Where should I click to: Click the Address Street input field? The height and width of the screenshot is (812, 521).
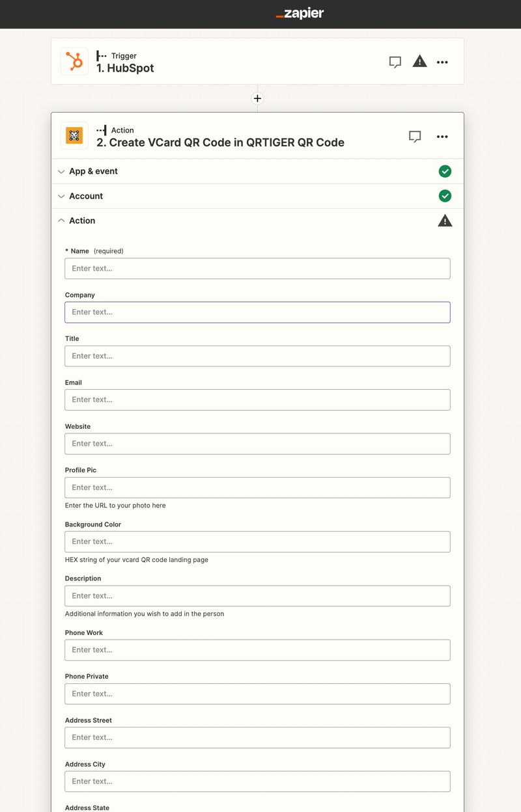tap(257, 738)
